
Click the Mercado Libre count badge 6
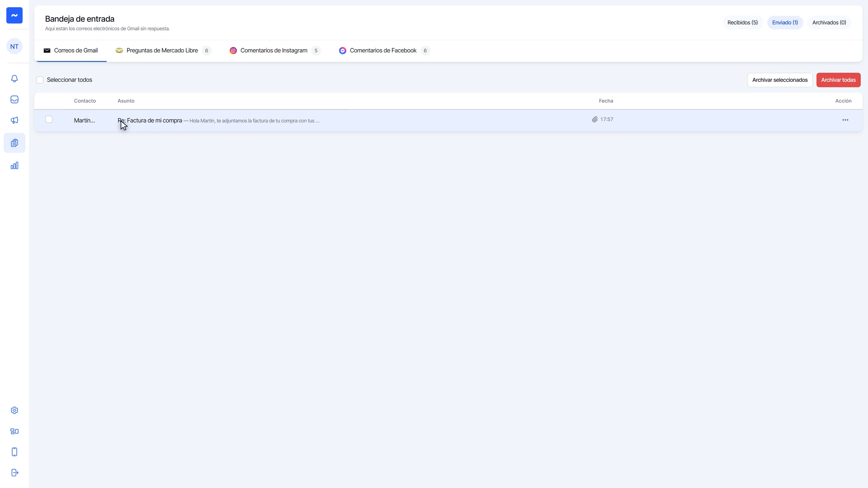[x=207, y=51]
